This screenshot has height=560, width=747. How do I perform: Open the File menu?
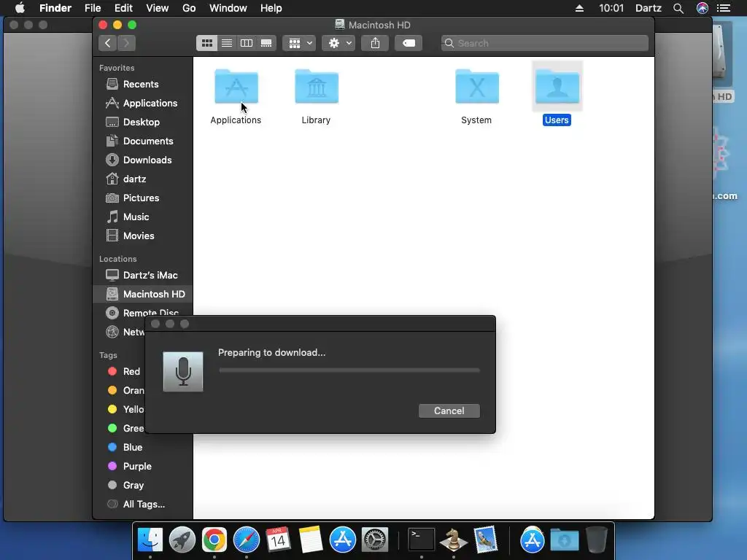coord(93,8)
